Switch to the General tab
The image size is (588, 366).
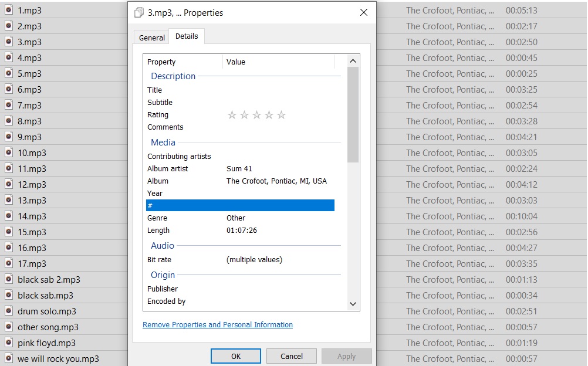(x=151, y=38)
